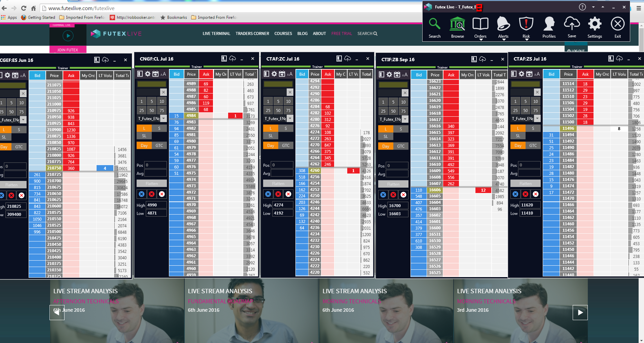Click the ladder settings gear in CNGF:CL panel
Image resolution: width=644 pixels, height=343 pixels.
(x=148, y=74)
